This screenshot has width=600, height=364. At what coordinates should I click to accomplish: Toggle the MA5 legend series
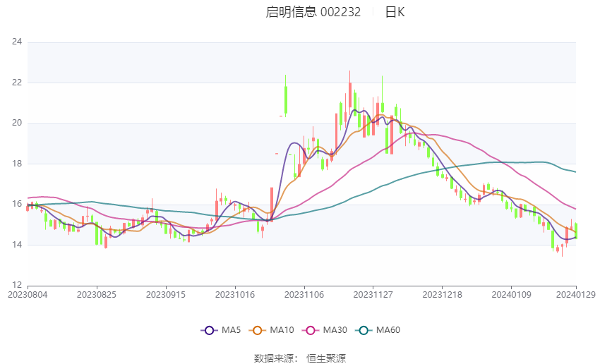tap(221, 330)
